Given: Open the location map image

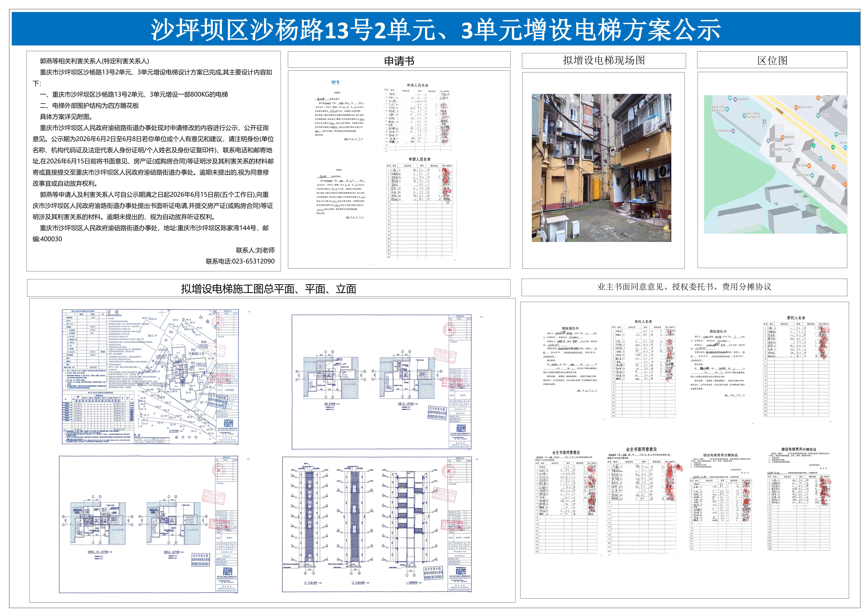Looking at the screenshot, I should coord(775,164).
